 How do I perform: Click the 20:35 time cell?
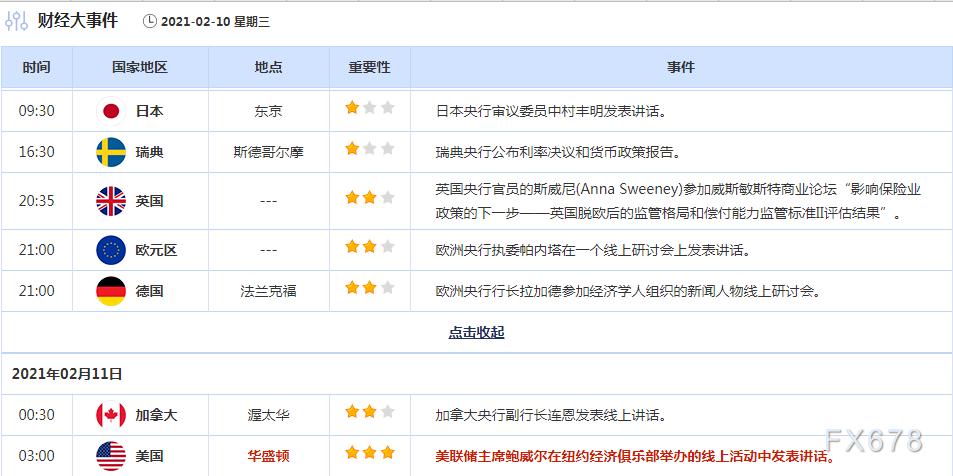tap(36, 201)
